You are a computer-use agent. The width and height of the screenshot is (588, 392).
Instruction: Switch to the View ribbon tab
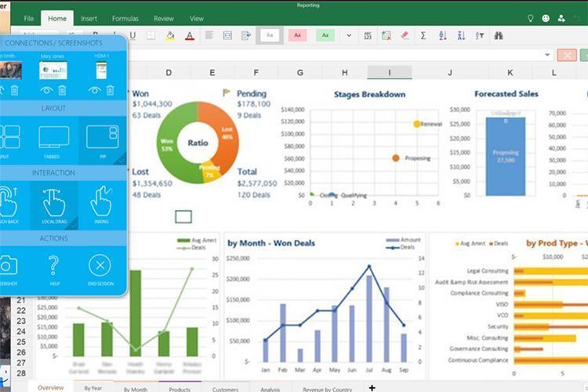pos(197,18)
